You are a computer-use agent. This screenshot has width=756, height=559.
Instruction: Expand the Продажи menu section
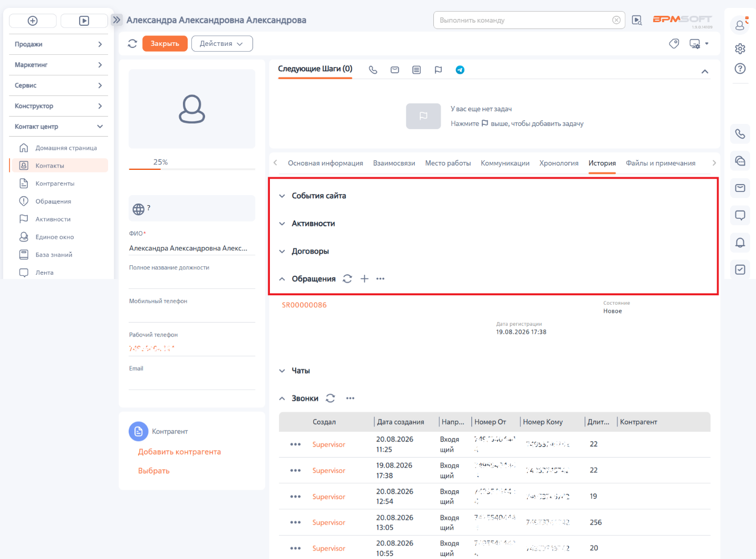click(59, 44)
